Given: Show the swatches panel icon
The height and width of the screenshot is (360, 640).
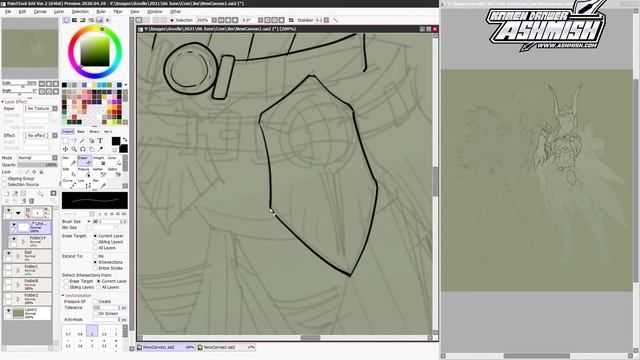Looking at the screenshot, I should 99,20.
